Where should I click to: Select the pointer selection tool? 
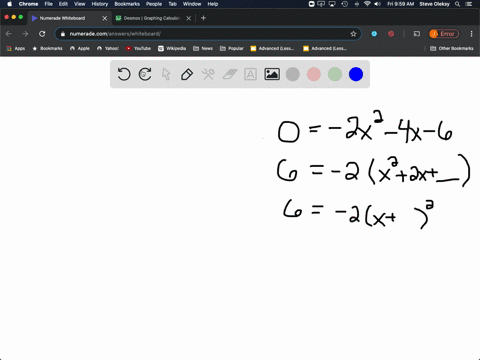click(x=166, y=74)
